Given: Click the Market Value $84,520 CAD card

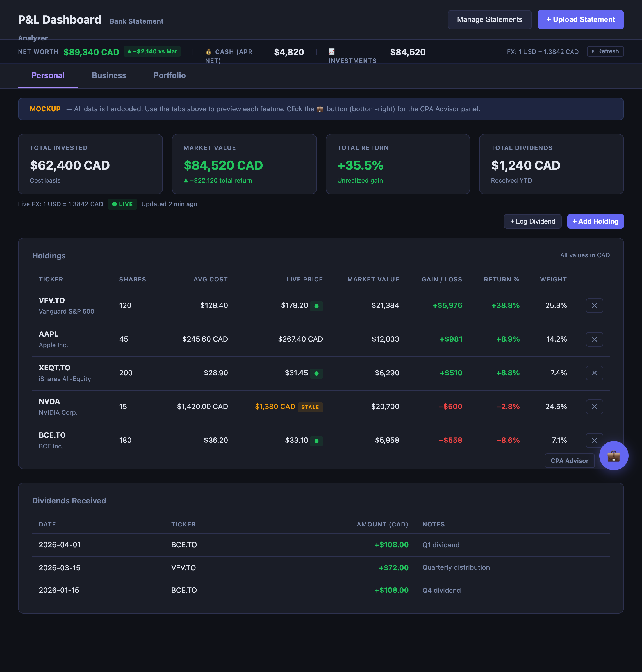Looking at the screenshot, I should click(x=244, y=164).
